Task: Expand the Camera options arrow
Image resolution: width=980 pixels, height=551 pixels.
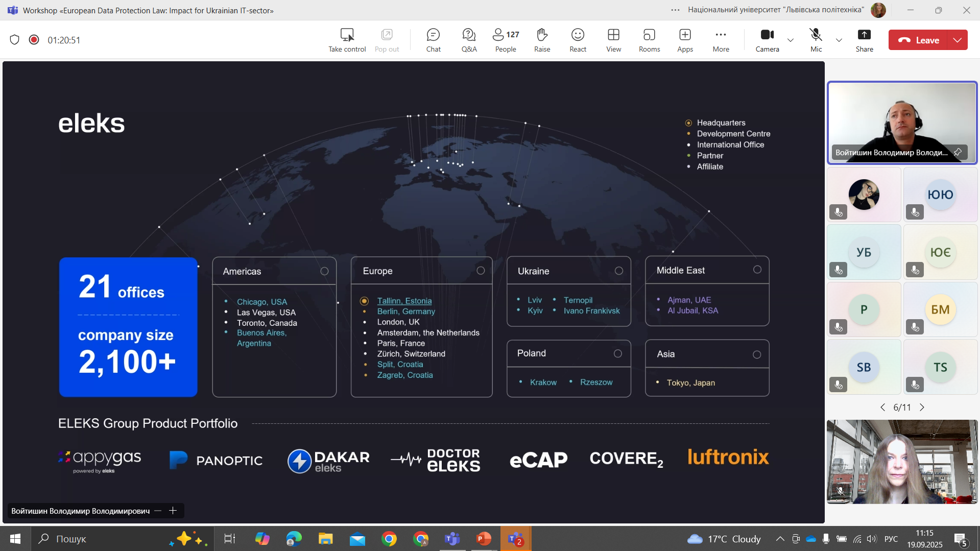Action: 791,40
